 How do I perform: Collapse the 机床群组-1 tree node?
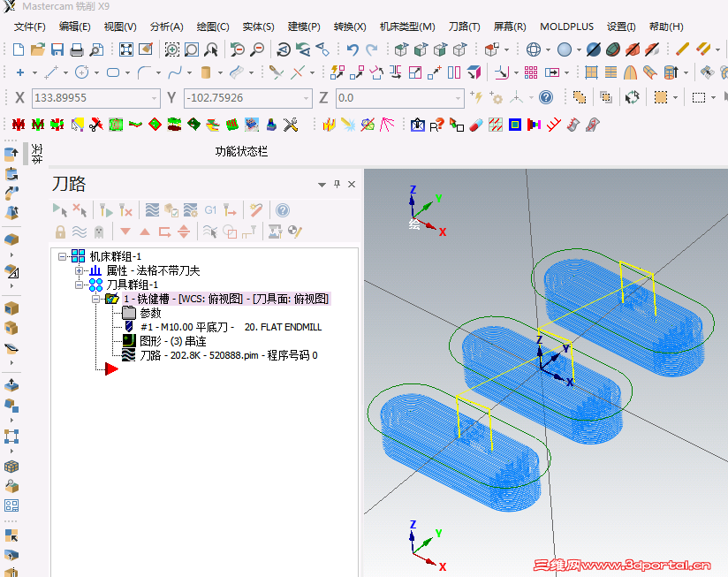pos(62,256)
